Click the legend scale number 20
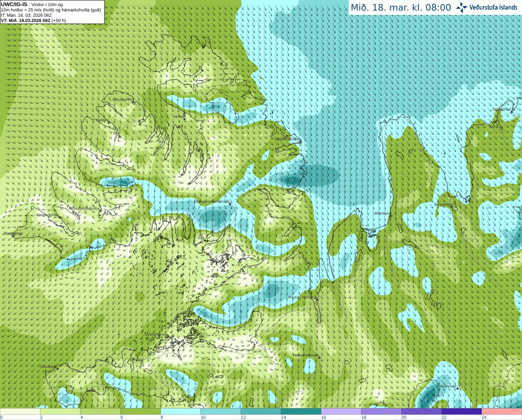 click(x=404, y=417)
